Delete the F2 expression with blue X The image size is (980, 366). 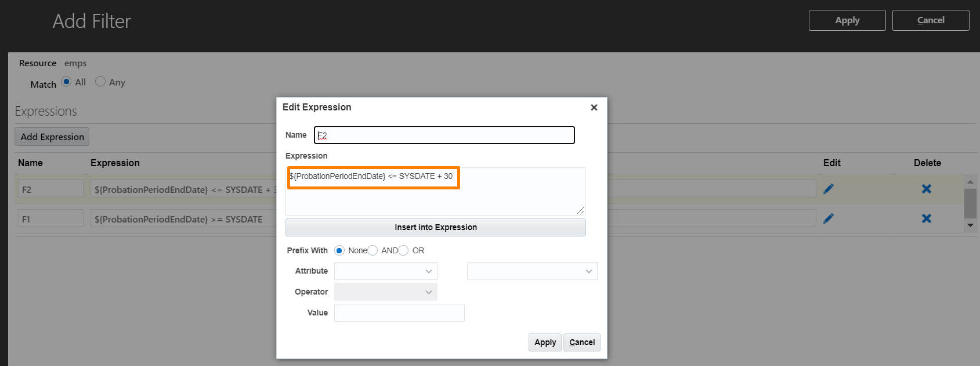point(927,189)
